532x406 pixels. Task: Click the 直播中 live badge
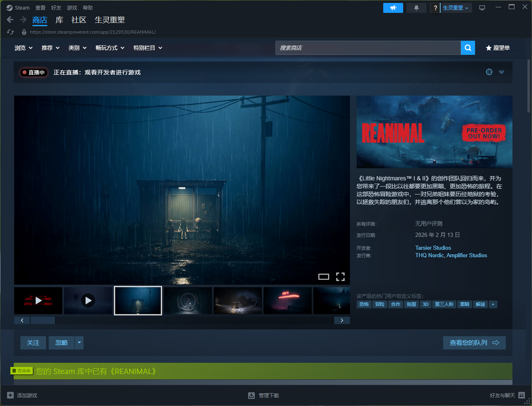[x=33, y=72]
